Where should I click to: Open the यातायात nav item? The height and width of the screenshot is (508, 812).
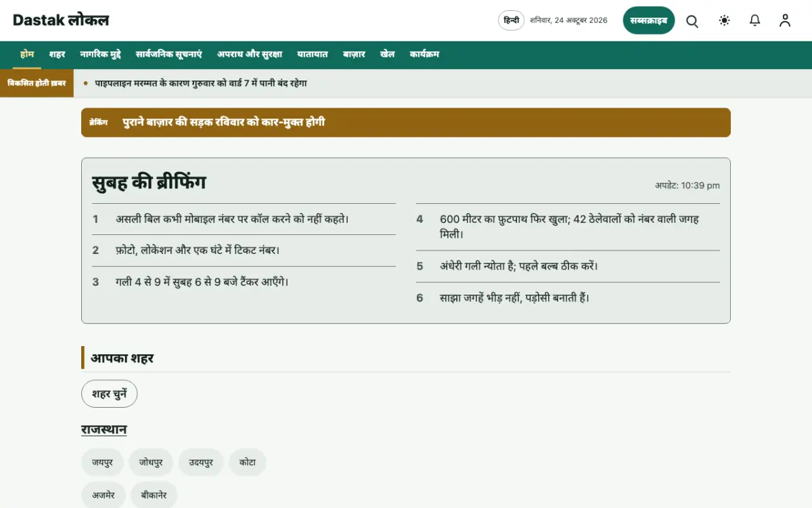click(x=313, y=54)
